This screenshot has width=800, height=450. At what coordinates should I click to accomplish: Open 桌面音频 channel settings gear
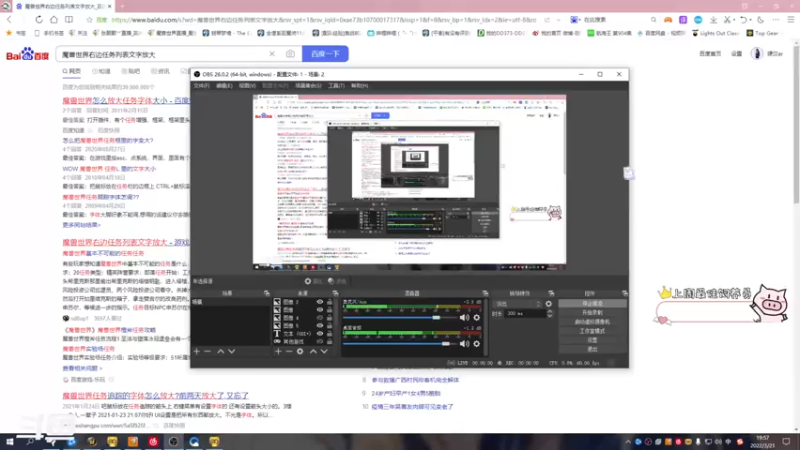pos(477,344)
